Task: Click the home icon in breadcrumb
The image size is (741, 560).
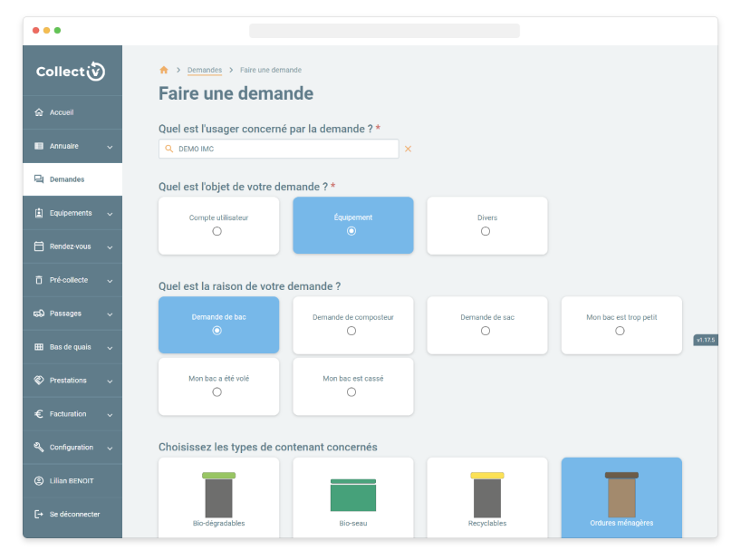Action: pyautogui.click(x=164, y=70)
